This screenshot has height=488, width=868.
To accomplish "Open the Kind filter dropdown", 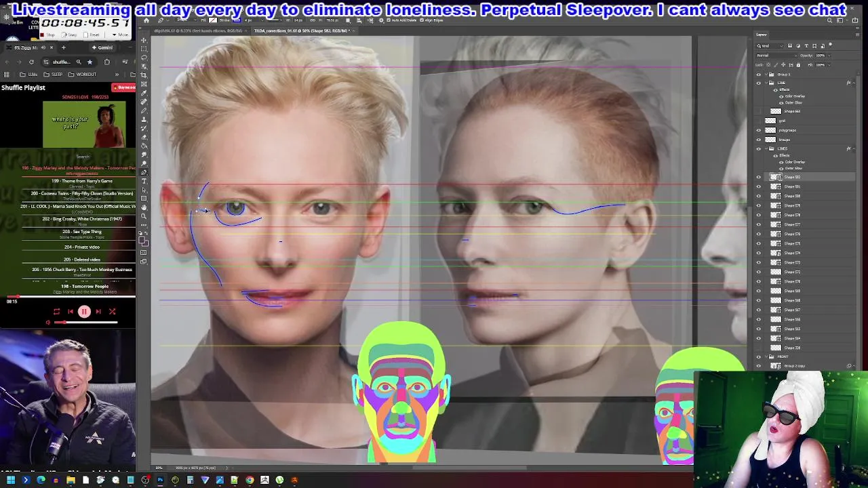I will pyautogui.click(x=770, y=46).
